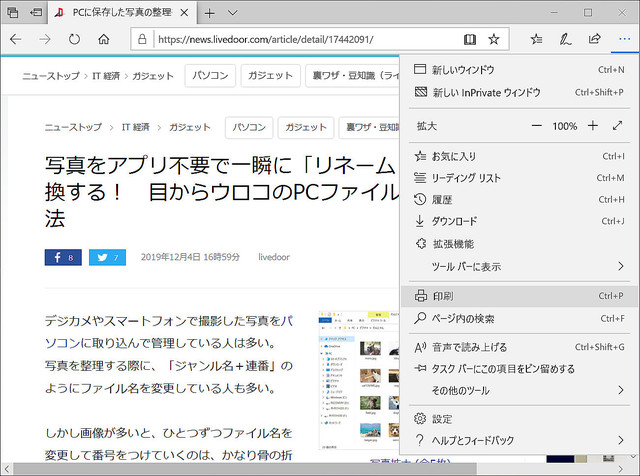This screenshot has width=640, height=476.
Task: Click top 裏ワザ・豆知識 tag button
Action: [353, 76]
